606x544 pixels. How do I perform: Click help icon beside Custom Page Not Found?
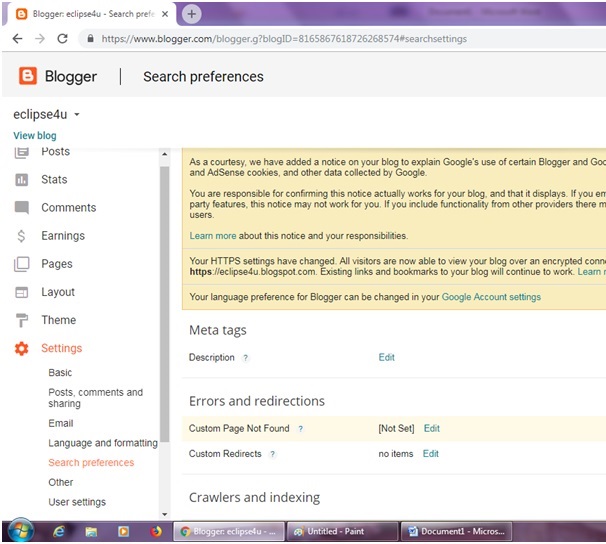[300, 428]
